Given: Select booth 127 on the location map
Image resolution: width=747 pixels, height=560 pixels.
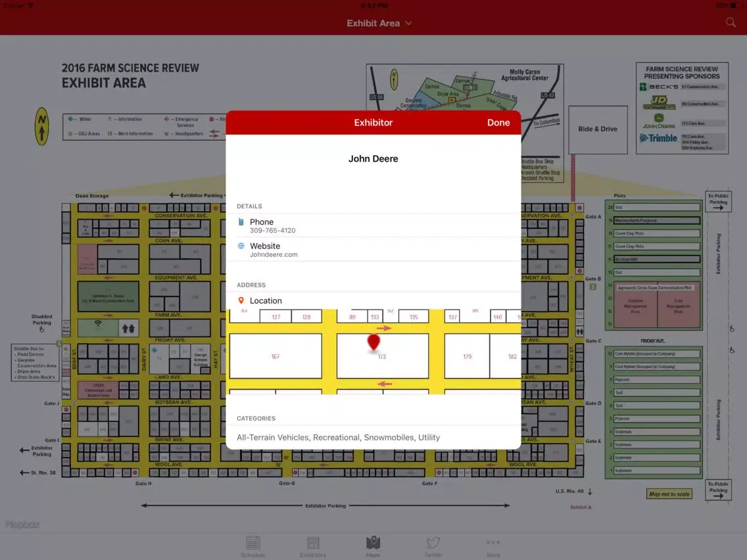Looking at the screenshot, I should click(x=276, y=316).
